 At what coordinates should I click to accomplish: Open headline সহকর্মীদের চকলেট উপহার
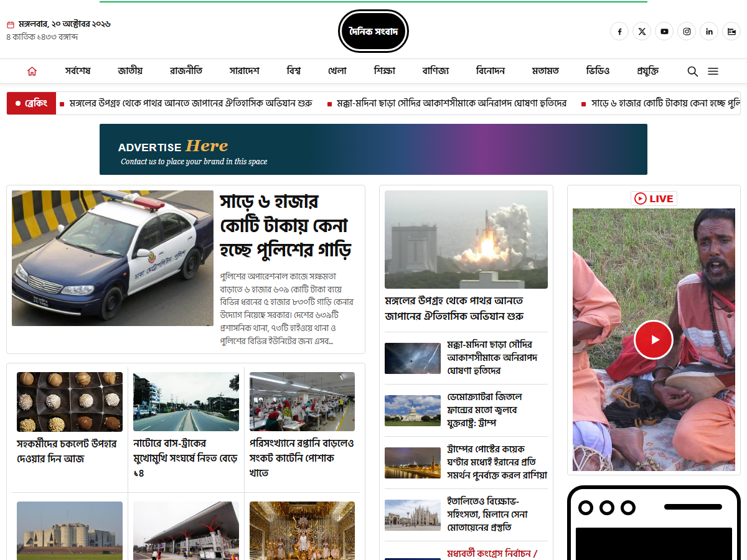tap(67, 451)
